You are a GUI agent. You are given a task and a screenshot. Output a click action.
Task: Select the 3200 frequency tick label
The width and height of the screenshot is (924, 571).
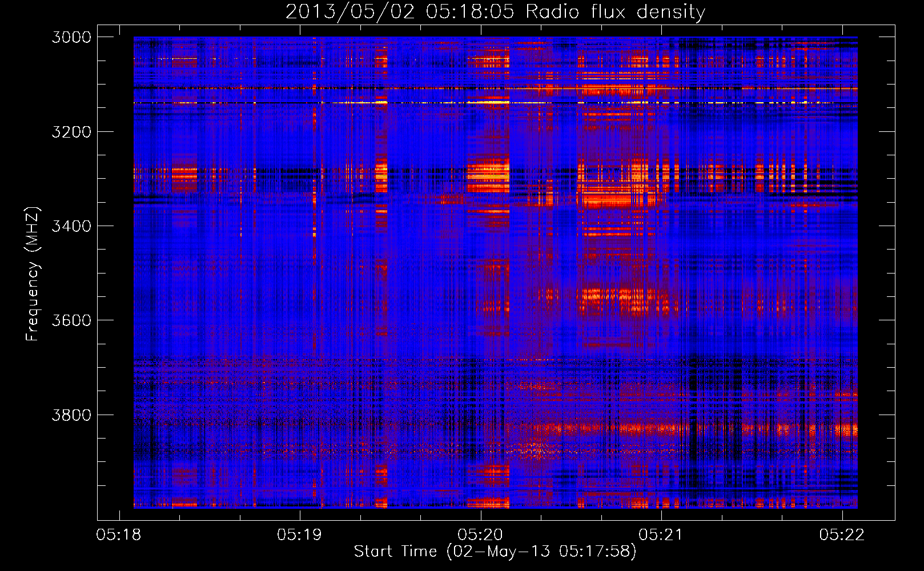pyautogui.click(x=71, y=131)
